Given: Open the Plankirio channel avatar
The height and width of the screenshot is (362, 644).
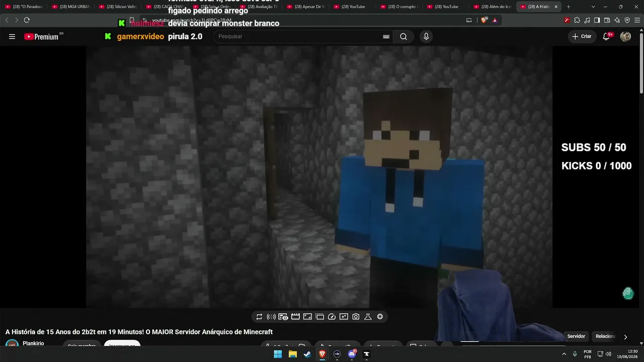Looking at the screenshot, I should (x=12, y=344).
